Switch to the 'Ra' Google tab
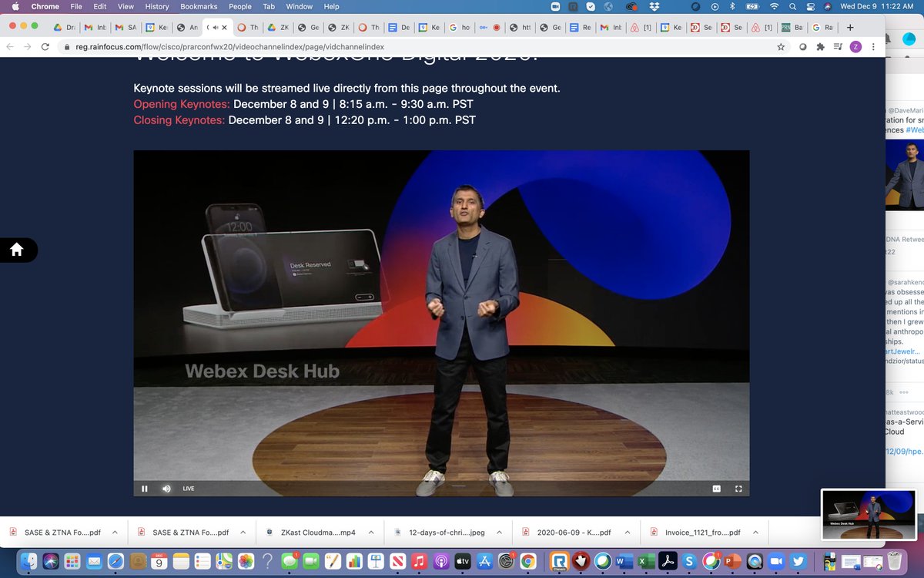This screenshot has width=924, height=578. click(x=824, y=27)
